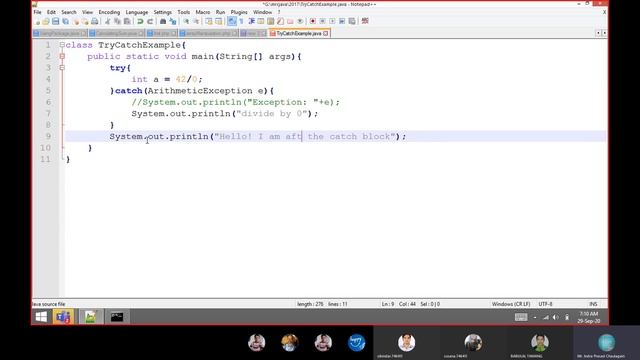Open Microsoft Teams from the taskbar
Viewport: 640px width, 360px height.
(63, 317)
